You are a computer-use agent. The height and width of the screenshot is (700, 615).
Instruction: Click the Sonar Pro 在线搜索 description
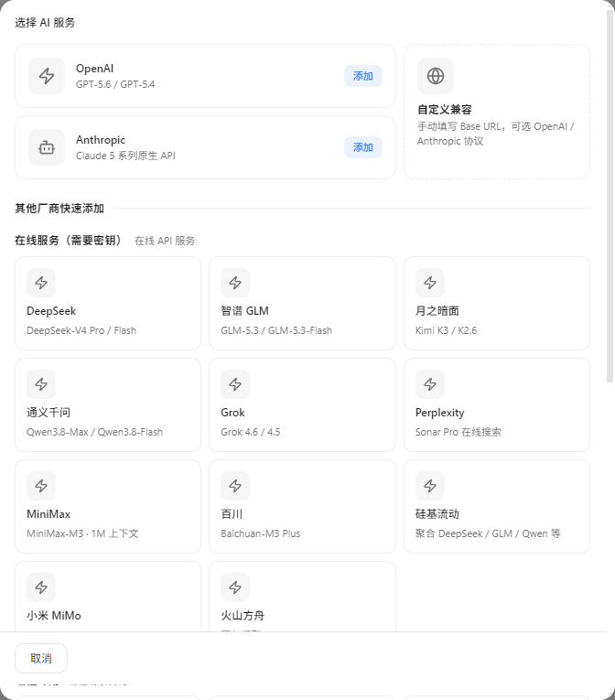coord(459,432)
